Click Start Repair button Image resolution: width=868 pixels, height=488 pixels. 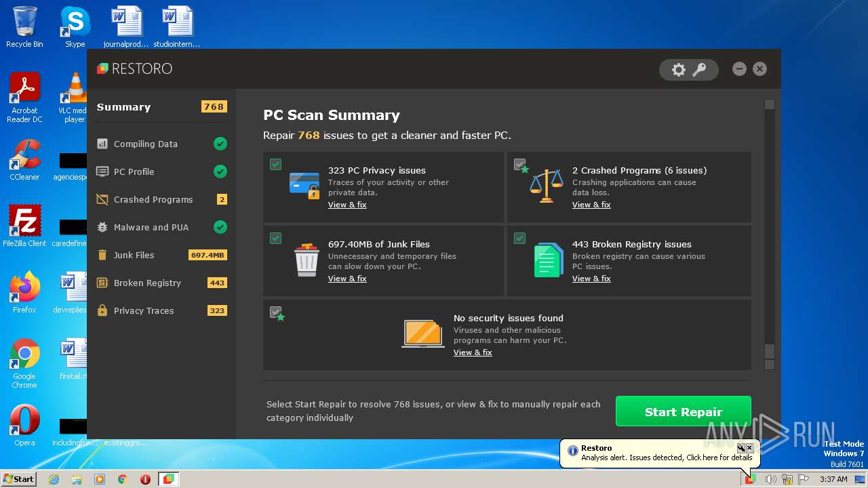[x=683, y=411]
